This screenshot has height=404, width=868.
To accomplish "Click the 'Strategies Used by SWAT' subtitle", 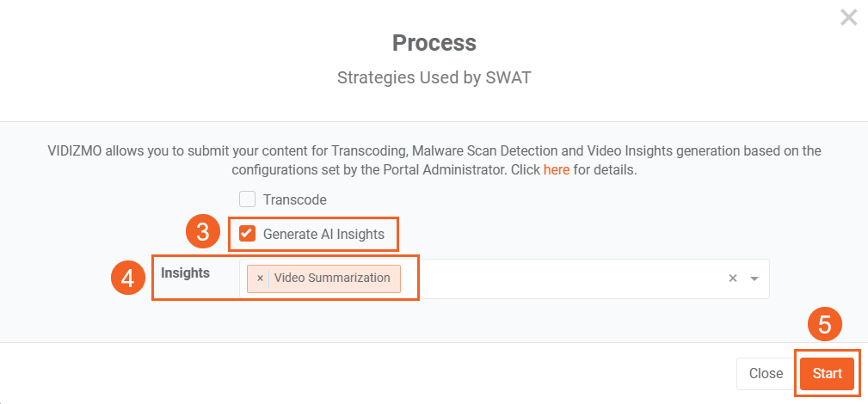I will tap(434, 77).
